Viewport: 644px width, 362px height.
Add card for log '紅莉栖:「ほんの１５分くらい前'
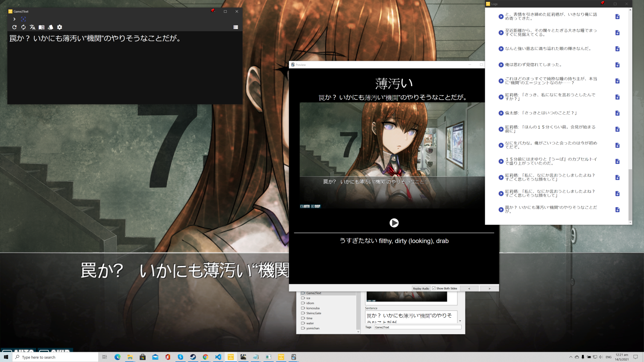click(617, 129)
